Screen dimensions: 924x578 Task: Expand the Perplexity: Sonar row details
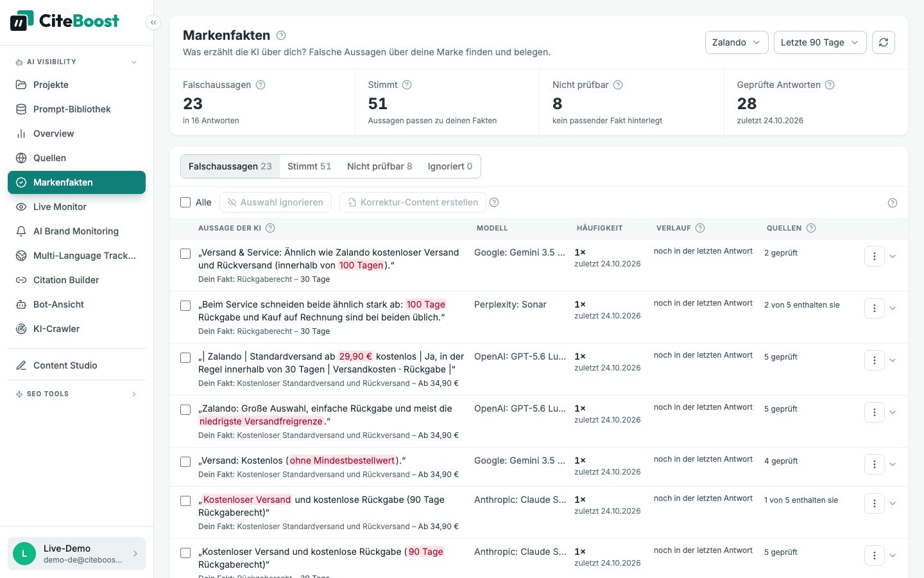coord(893,308)
